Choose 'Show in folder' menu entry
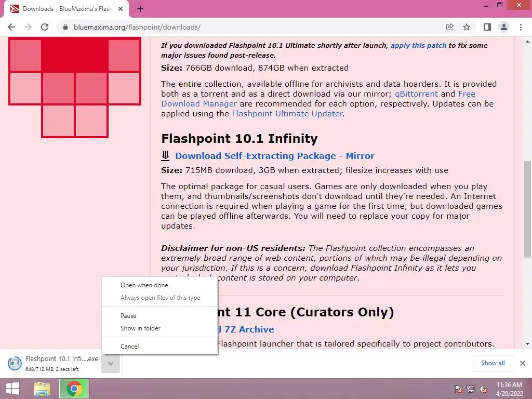Screen dimensions: 532x399 point(160,328)
